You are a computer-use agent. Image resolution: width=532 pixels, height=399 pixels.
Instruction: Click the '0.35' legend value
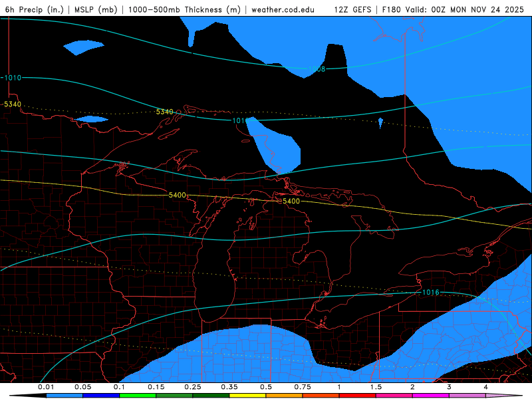tap(229, 387)
